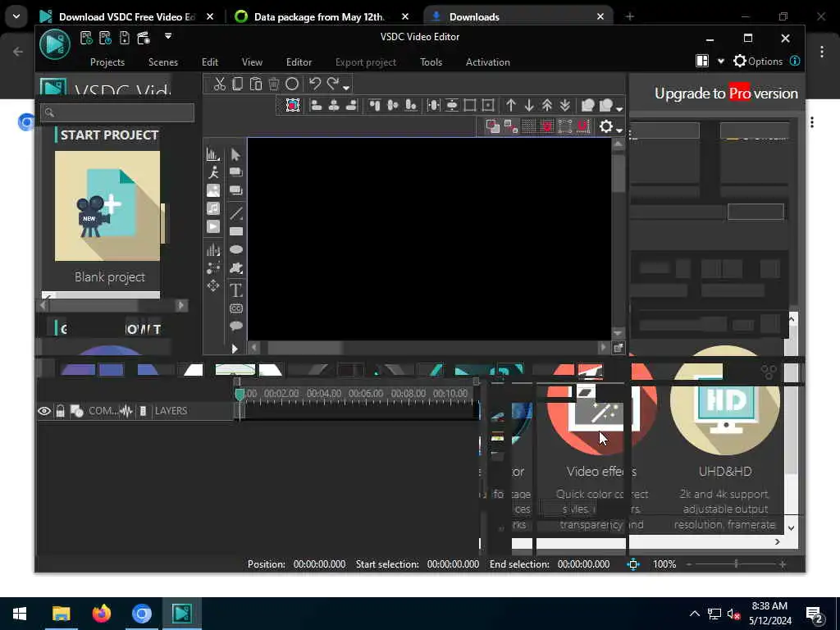840x630 pixels.
Task: Open the Activation menu
Action: click(488, 62)
